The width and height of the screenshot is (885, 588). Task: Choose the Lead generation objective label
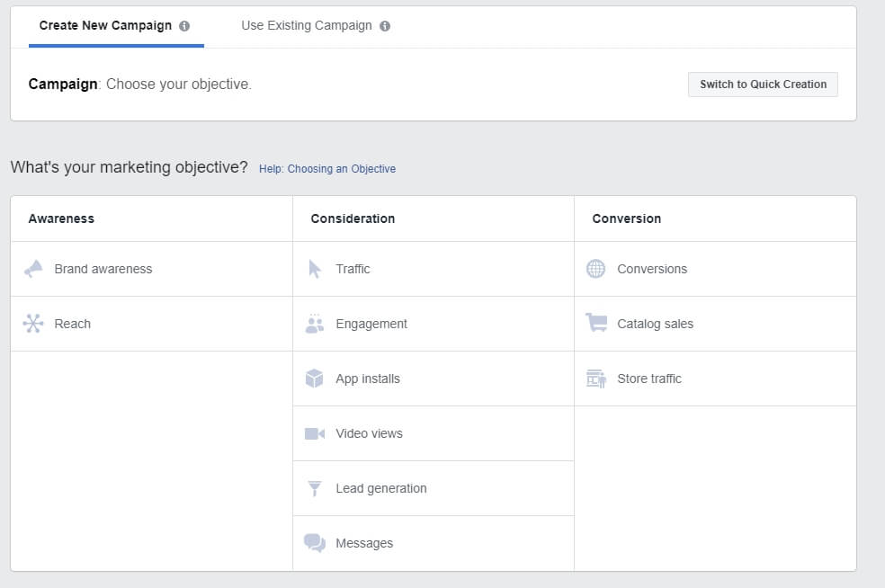[x=381, y=488]
